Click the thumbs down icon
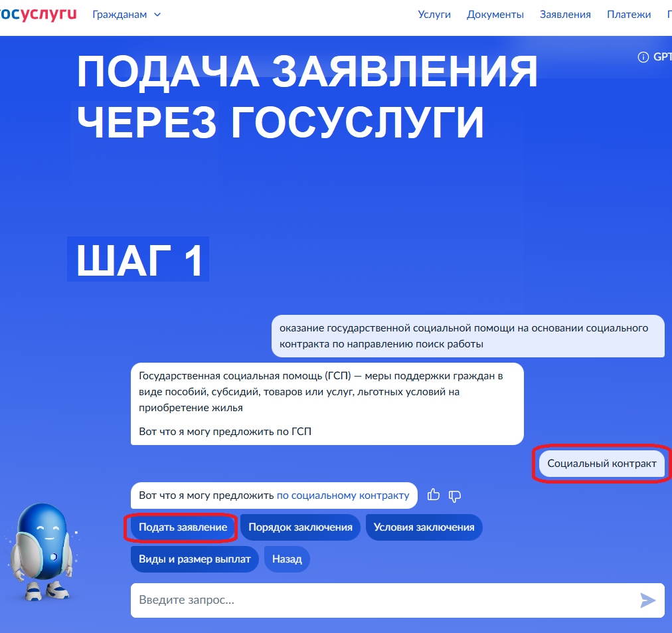Viewport: 672px width, 633px height. pyautogui.click(x=454, y=496)
